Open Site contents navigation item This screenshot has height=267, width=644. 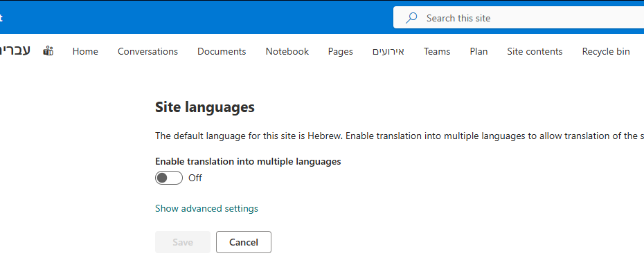pyautogui.click(x=535, y=51)
